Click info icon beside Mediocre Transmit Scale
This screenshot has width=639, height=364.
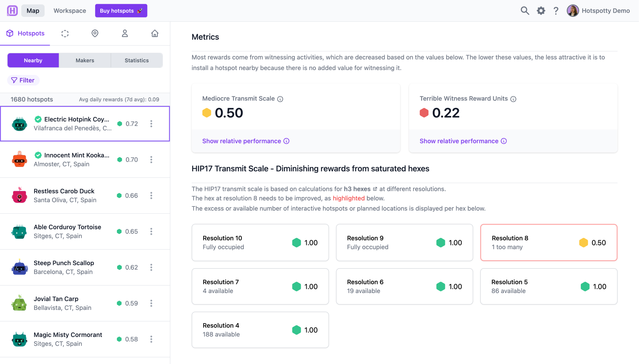[x=280, y=99]
